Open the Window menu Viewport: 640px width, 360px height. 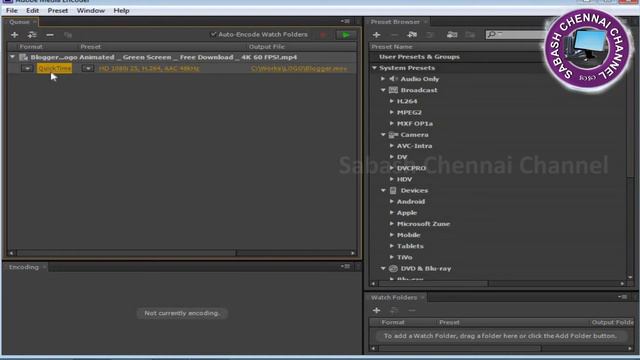(91, 11)
